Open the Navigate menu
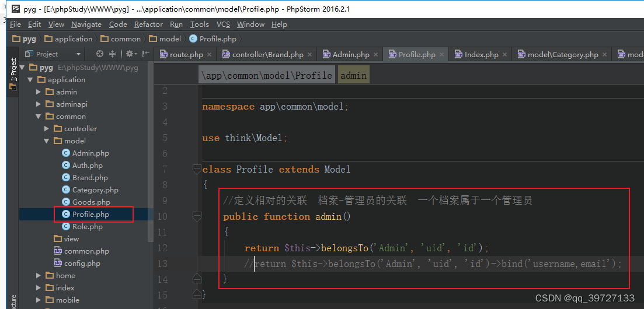The width and height of the screenshot is (644, 309). (x=86, y=24)
